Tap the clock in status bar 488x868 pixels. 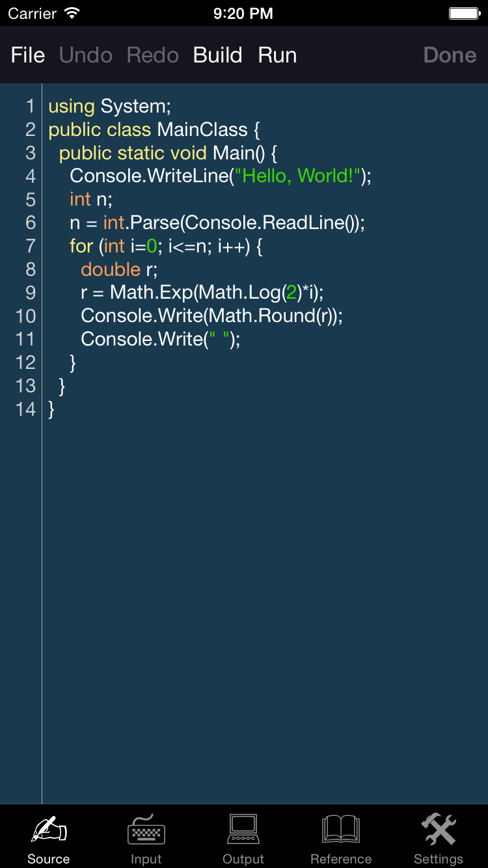243,14
